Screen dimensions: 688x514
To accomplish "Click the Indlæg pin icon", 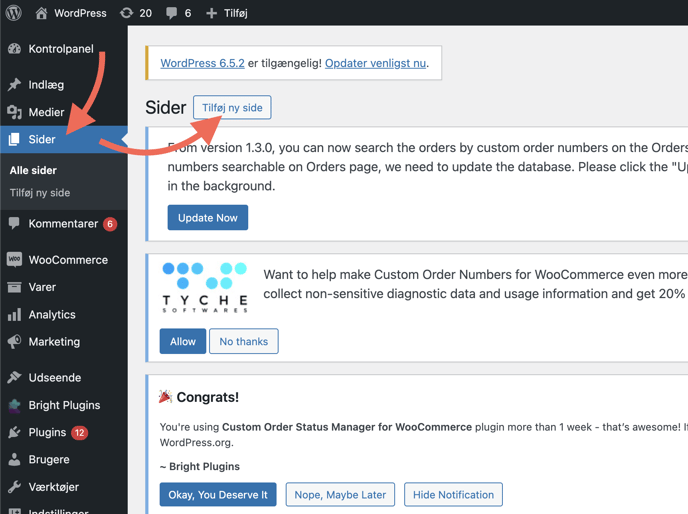I will click(14, 85).
